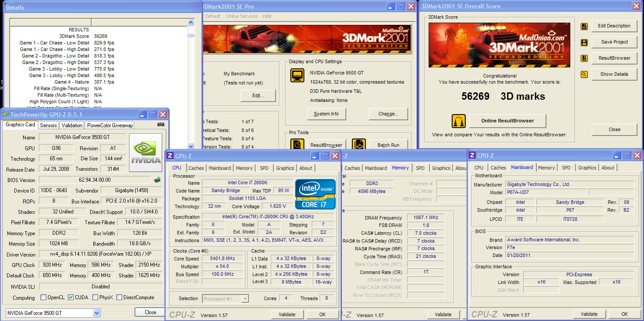Open Help menu in 3DMark2001
The width and height of the screenshot is (644, 321).
click(267, 16)
